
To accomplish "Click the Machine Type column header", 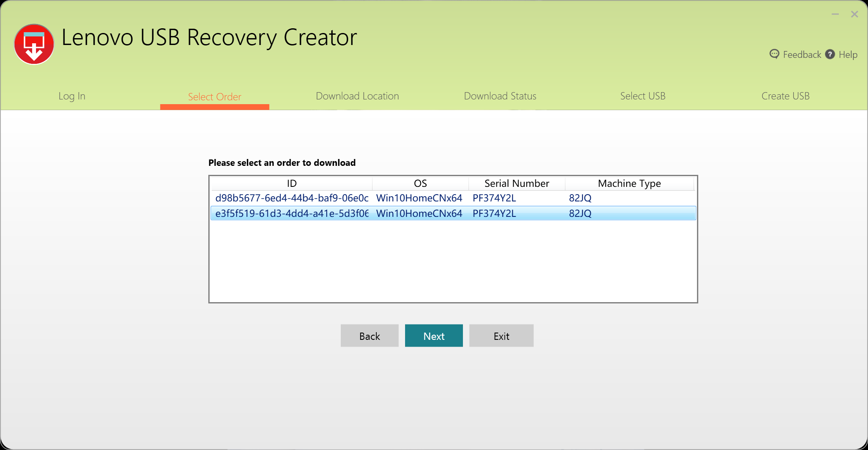I will click(x=629, y=183).
